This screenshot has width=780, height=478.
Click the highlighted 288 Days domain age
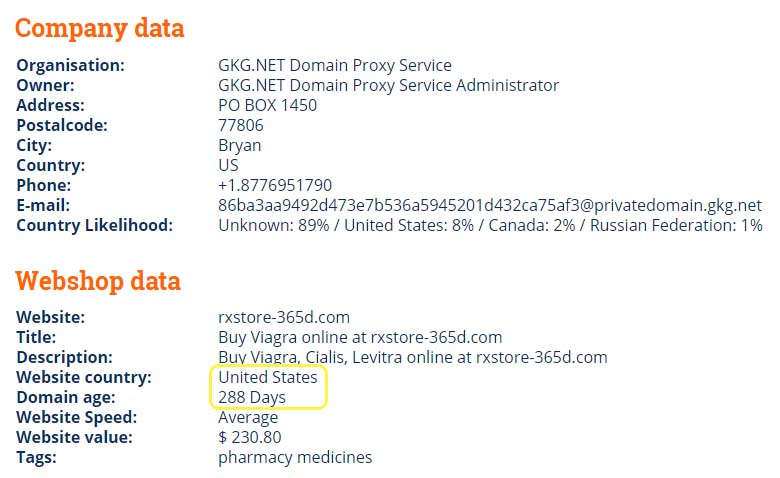(x=252, y=397)
